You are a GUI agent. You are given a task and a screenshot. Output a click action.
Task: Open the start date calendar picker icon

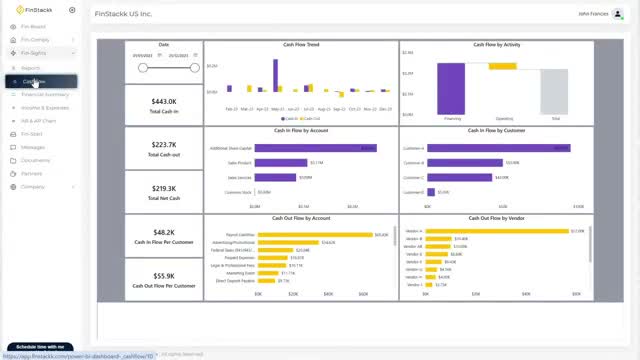160,55
